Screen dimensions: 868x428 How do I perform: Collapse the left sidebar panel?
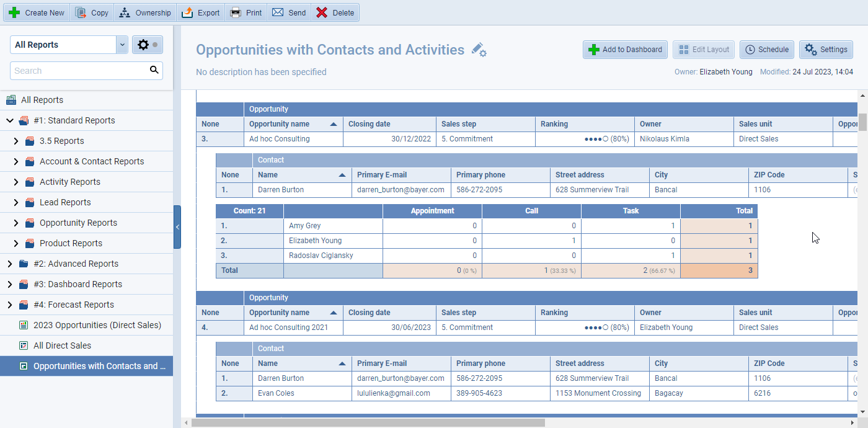pos(178,227)
